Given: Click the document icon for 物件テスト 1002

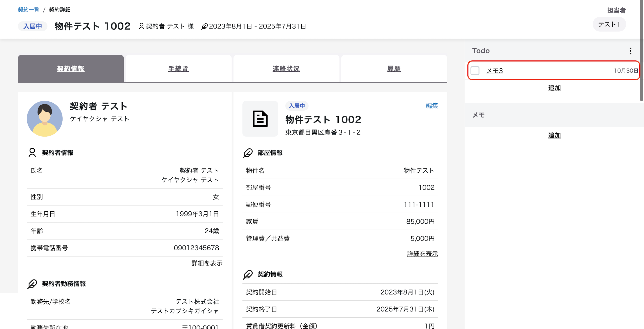Looking at the screenshot, I should 260,119.
